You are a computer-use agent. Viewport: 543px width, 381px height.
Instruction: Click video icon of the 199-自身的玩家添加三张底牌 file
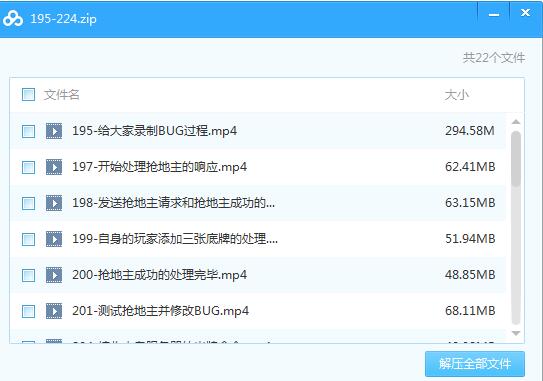[x=54, y=239]
